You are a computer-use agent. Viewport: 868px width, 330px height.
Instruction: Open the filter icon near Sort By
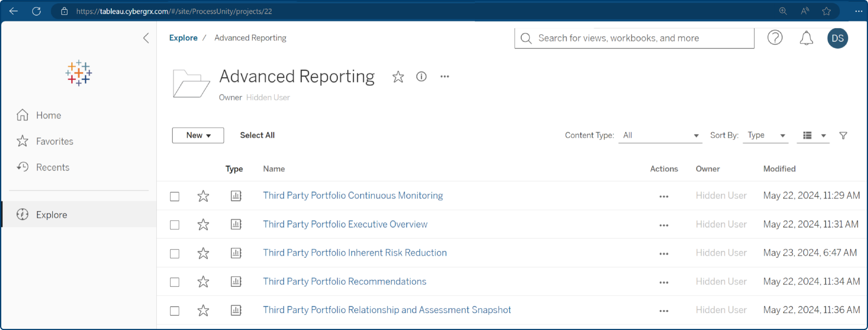click(x=843, y=135)
